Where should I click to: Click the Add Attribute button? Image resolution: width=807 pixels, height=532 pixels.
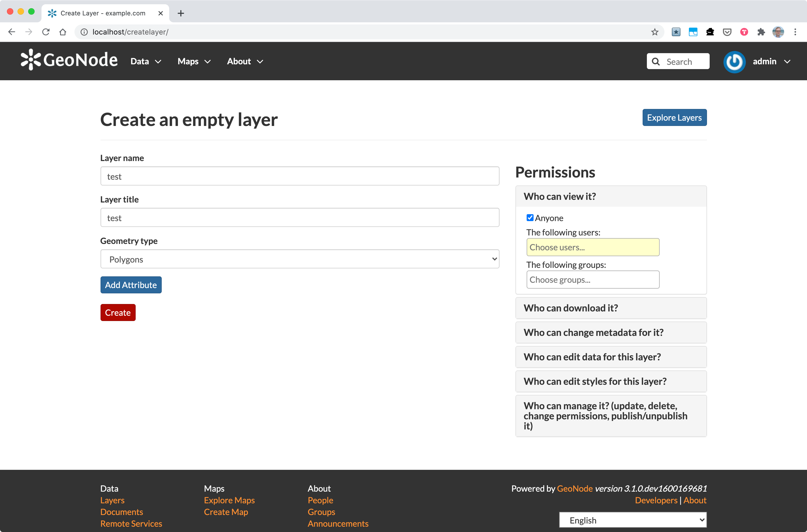pos(131,285)
